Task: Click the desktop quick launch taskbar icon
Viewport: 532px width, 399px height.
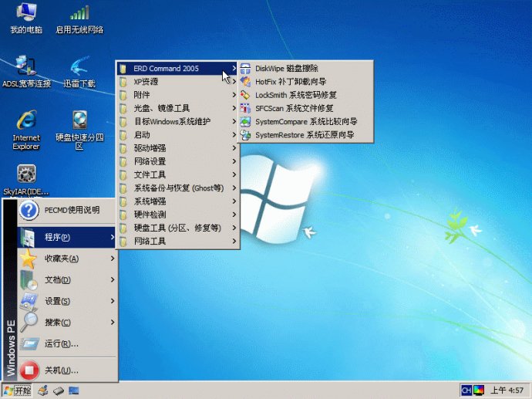Action: tap(73, 391)
